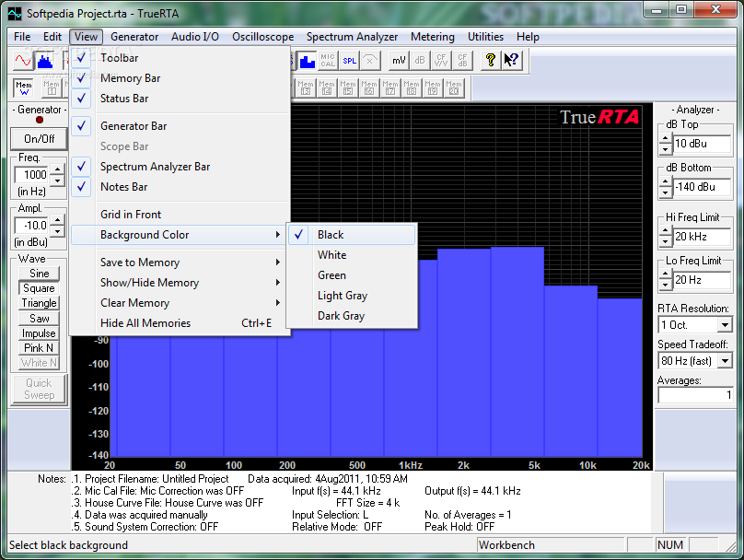Click the Mem 19 memory icon
The height and width of the screenshot is (560, 744).
click(433, 87)
